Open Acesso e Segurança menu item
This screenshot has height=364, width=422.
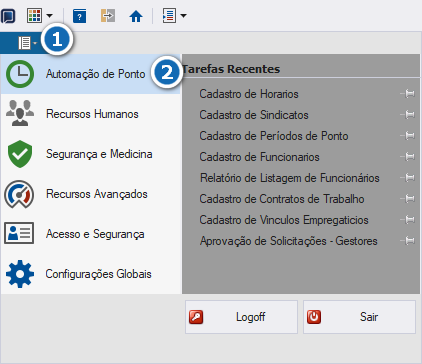[x=91, y=234]
